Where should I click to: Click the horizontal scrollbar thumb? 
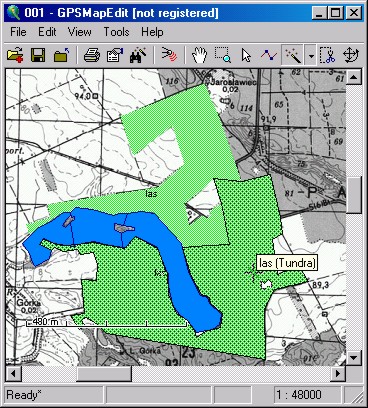[104, 374]
